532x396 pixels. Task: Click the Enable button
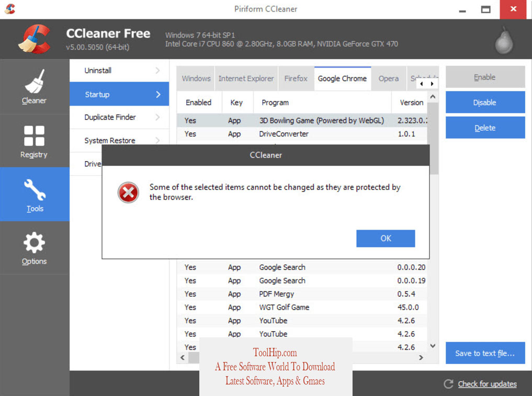point(485,77)
